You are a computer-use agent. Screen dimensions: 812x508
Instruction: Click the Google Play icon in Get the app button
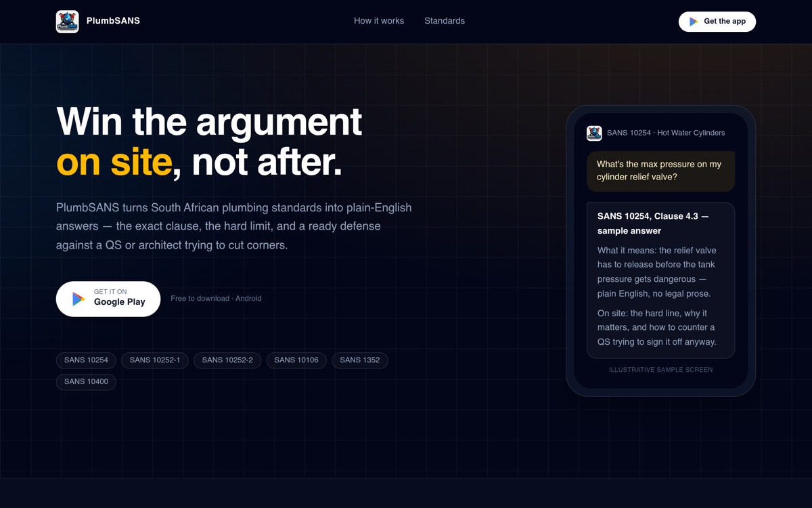click(x=694, y=22)
